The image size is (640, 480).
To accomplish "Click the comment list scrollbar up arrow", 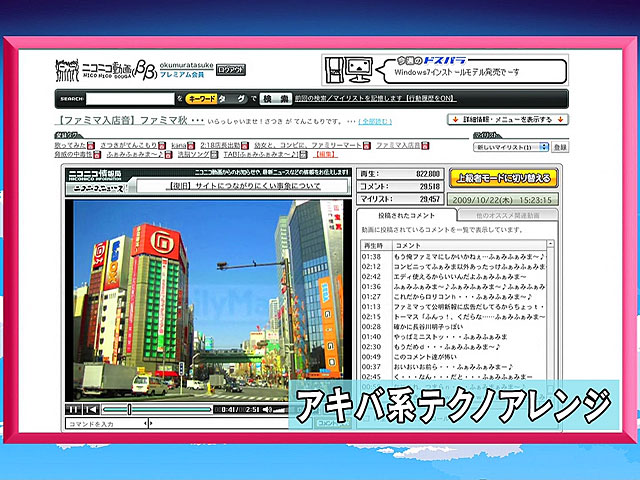I will 550,244.
